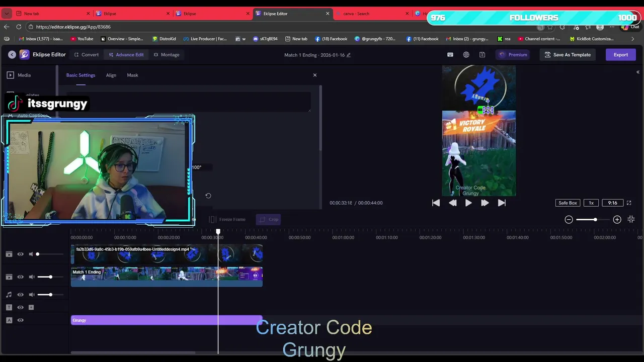Close the Basic Settings panel
Image resolution: width=644 pixels, height=362 pixels.
(315, 75)
